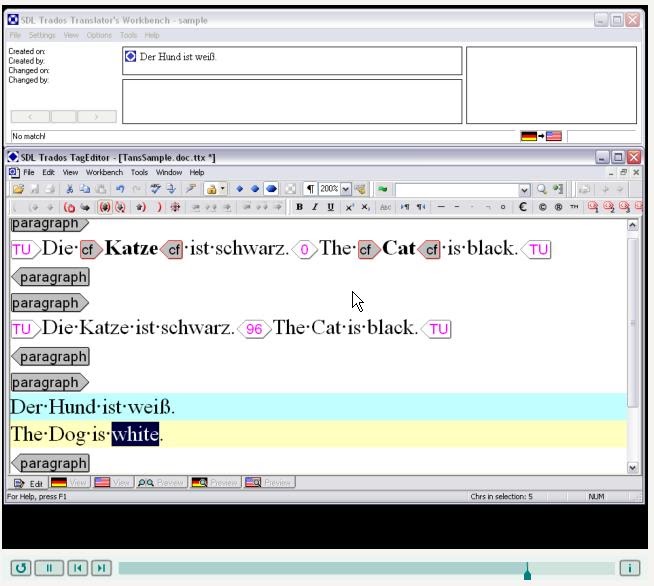Toggle Italic formatting
654x586 pixels.
click(315, 207)
